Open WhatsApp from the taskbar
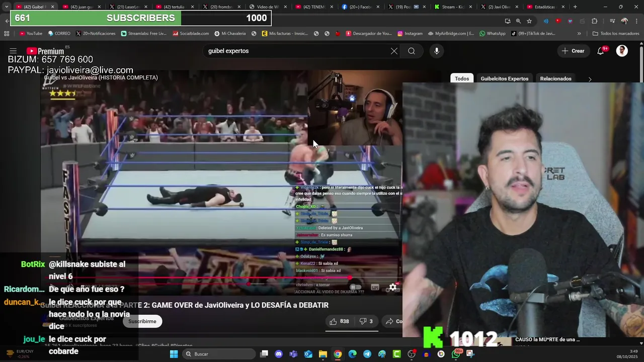The width and height of the screenshot is (644, 362). (456, 354)
